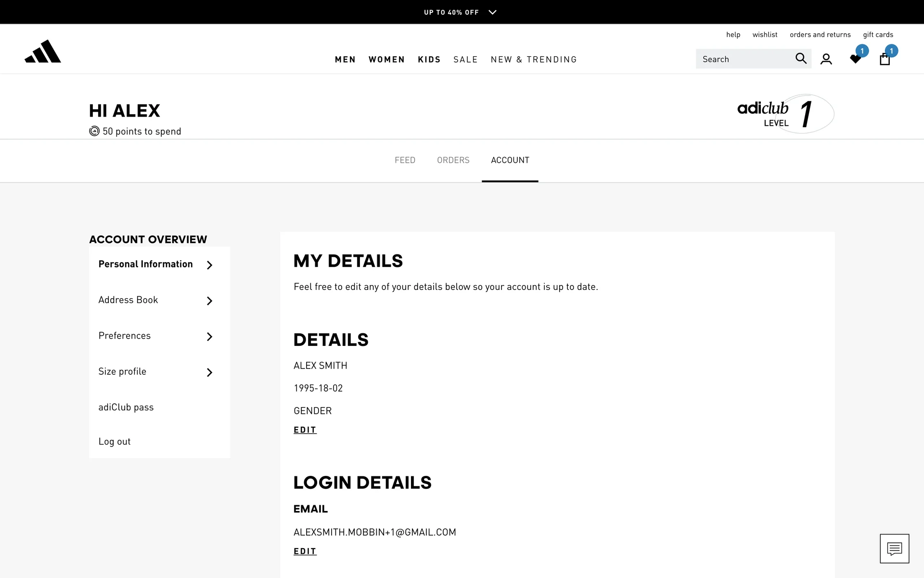Open the chat feedback icon
The width and height of the screenshot is (924, 578).
coord(894,549)
